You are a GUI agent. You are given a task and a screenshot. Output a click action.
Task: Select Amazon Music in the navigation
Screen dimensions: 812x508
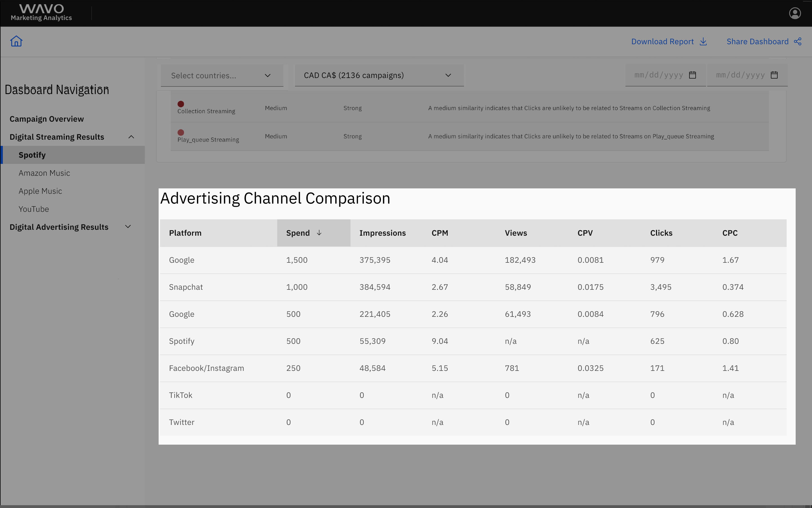pyautogui.click(x=44, y=173)
